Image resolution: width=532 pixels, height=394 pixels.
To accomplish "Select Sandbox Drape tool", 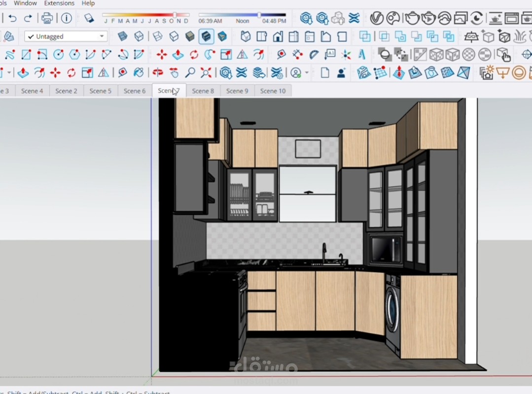I will [x=431, y=72].
